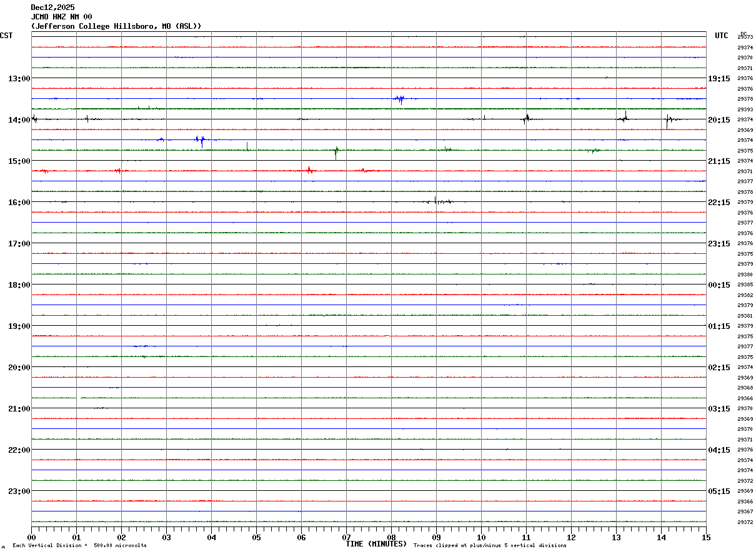Screen dimensions: 756x554
Task: Click the Each Vertical Division 500.00 microvolts note
Action: [x=79, y=546]
